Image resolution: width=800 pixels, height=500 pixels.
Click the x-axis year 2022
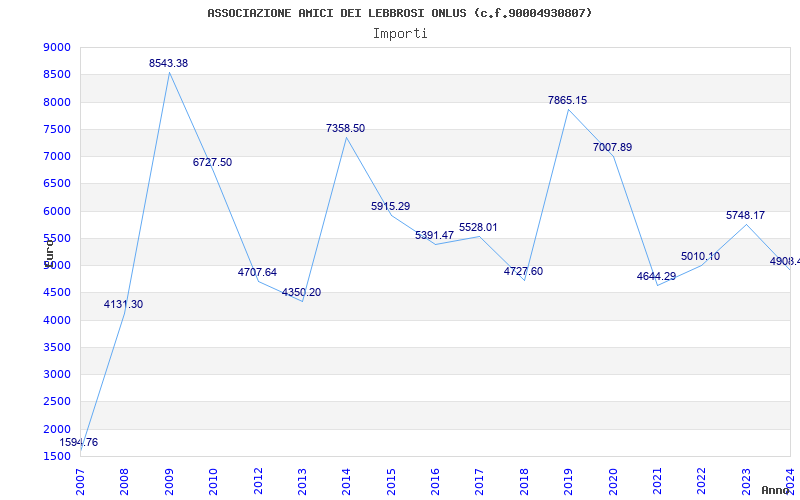click(x=702, y=482)
